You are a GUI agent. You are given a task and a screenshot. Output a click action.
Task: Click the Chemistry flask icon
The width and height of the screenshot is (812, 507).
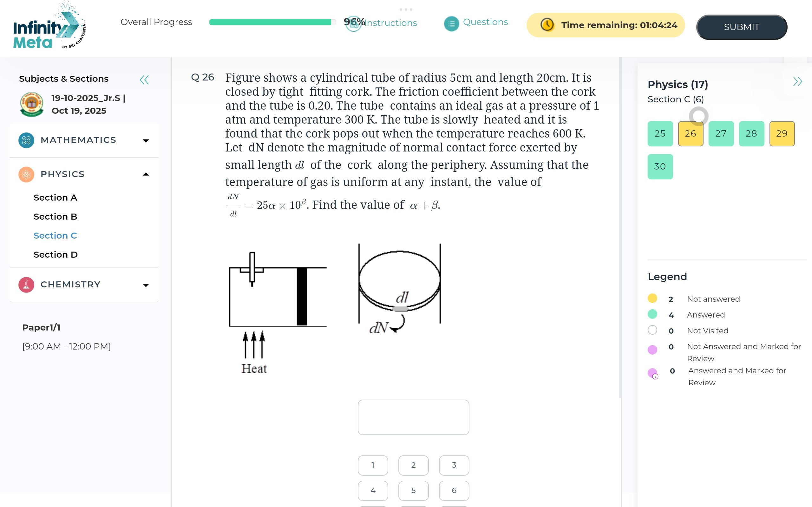(26, 285)
